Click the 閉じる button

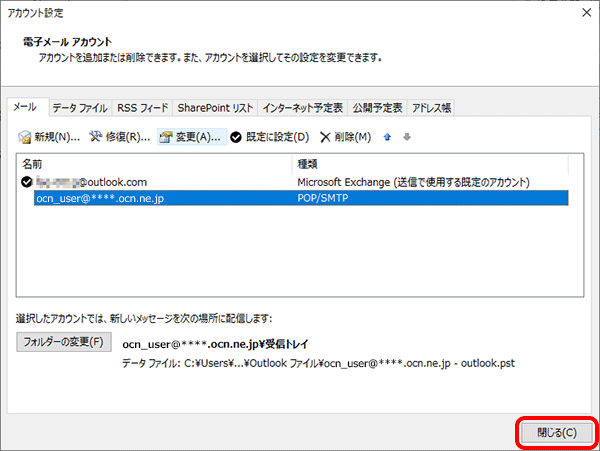[x=555, y=432]
